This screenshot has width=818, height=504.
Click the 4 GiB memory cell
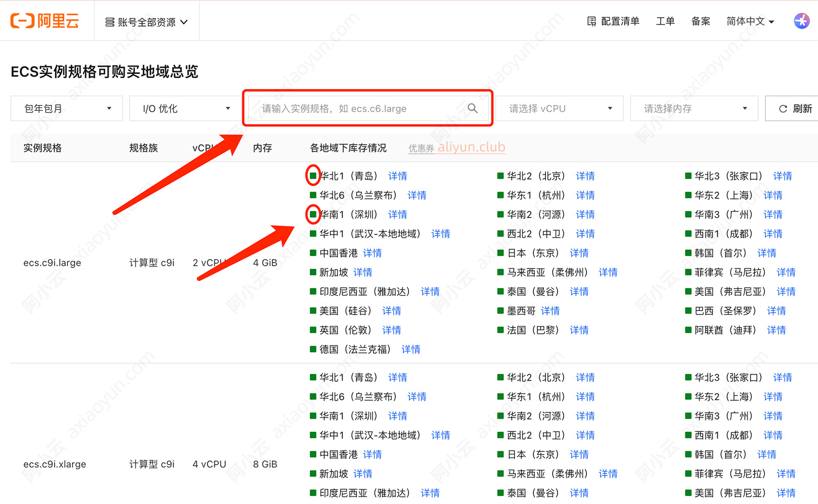click(x=265, y=263)
